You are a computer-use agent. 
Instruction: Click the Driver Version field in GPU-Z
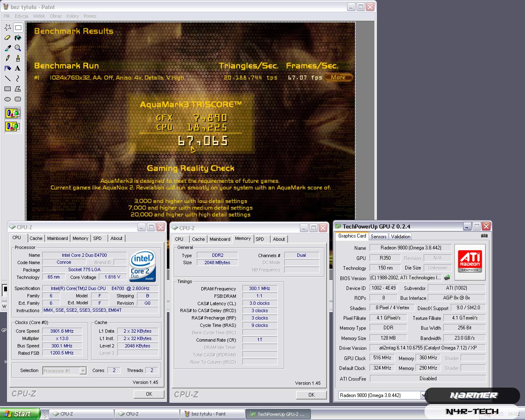coord(427,348)
